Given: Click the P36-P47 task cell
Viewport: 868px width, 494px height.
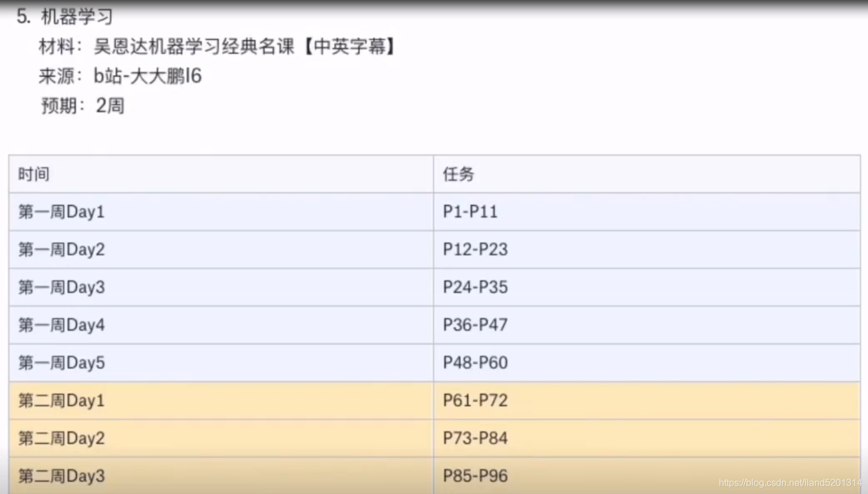Looking at the screenshot, I should pos(647,325).
